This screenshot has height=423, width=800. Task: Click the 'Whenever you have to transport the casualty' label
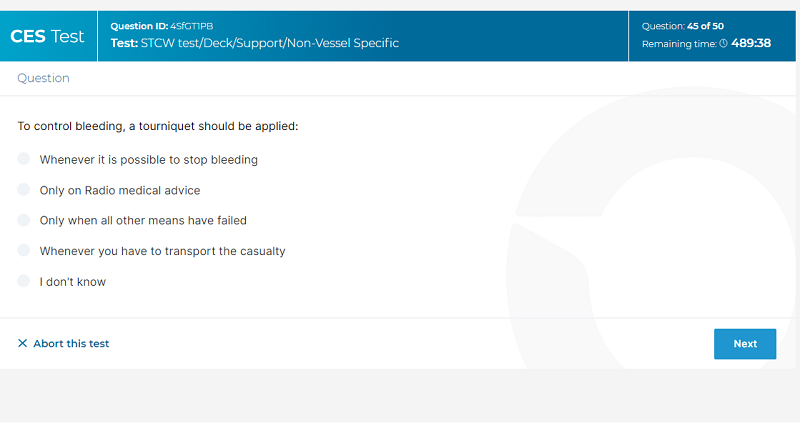pyautogui.click(x=163, y=251)
